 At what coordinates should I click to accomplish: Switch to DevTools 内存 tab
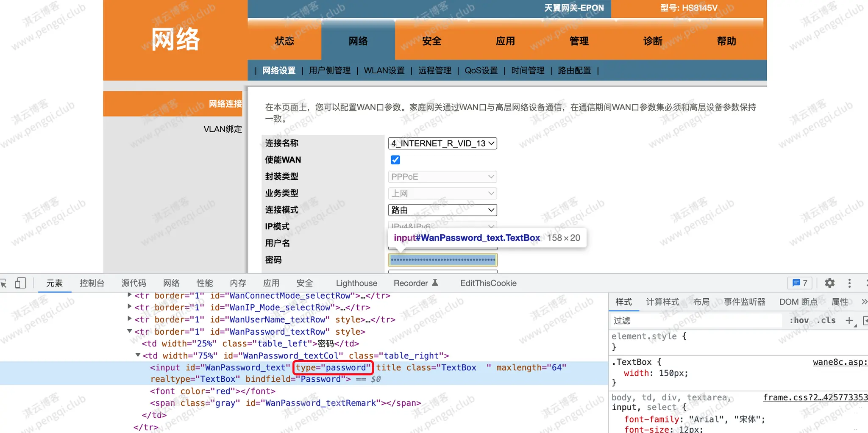pyautogui.click(x=238, y=283)
